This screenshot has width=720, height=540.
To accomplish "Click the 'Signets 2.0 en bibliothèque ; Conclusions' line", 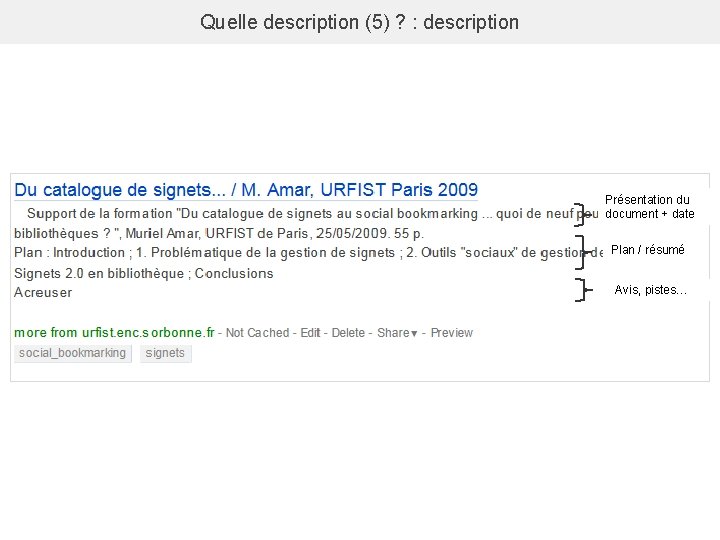I will pos(144,273).
